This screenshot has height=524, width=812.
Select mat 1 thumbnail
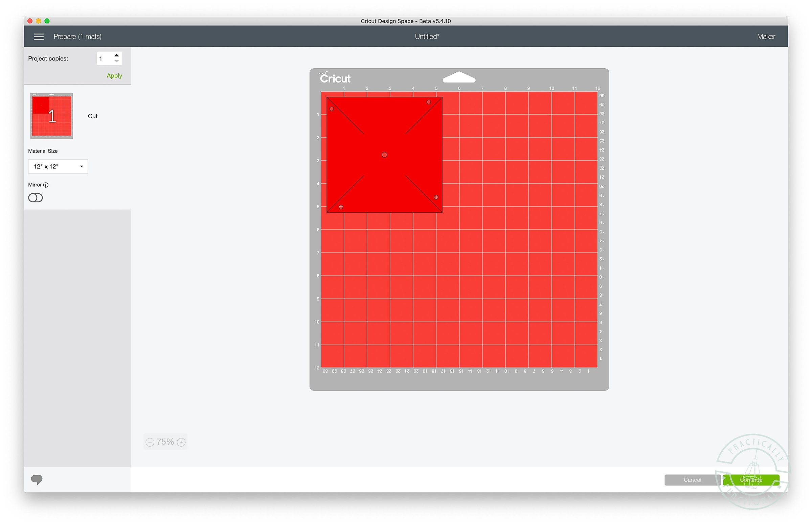52,116
